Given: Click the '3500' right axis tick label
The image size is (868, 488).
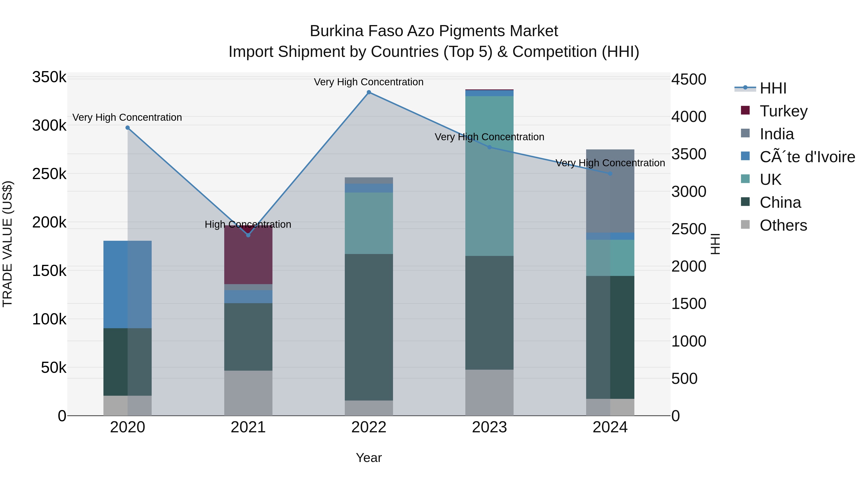Looking at the screenshot, I should [689, 154].
